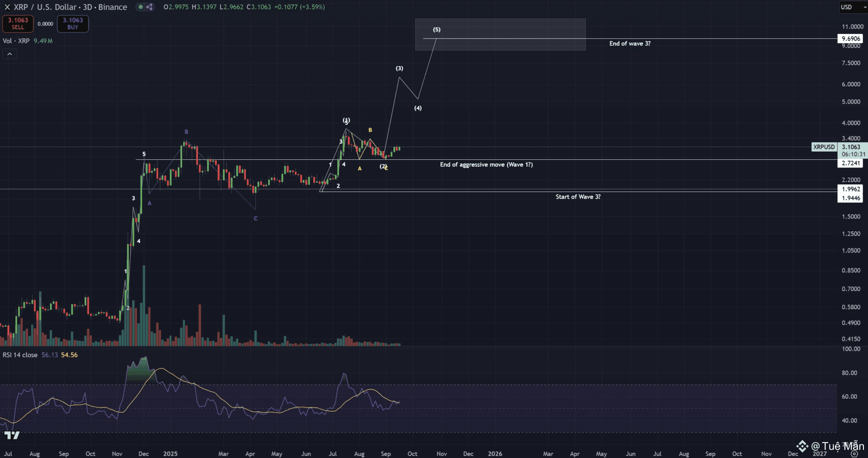Click the 2026 label on time axis
868x458 pixels.
tap(495, 453)
